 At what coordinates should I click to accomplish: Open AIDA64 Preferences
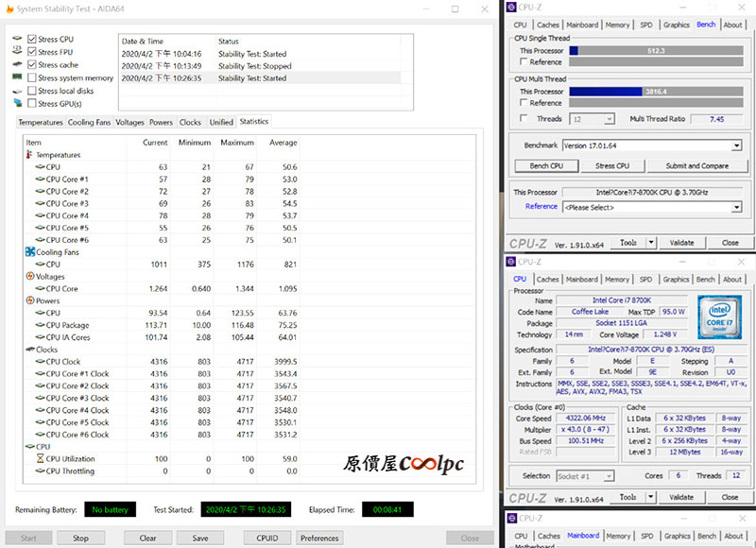(319, 538)
